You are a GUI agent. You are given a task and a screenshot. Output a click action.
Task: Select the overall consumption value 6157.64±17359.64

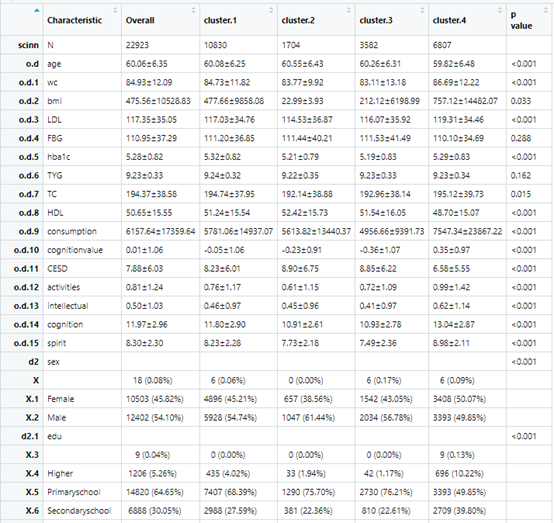160,231
